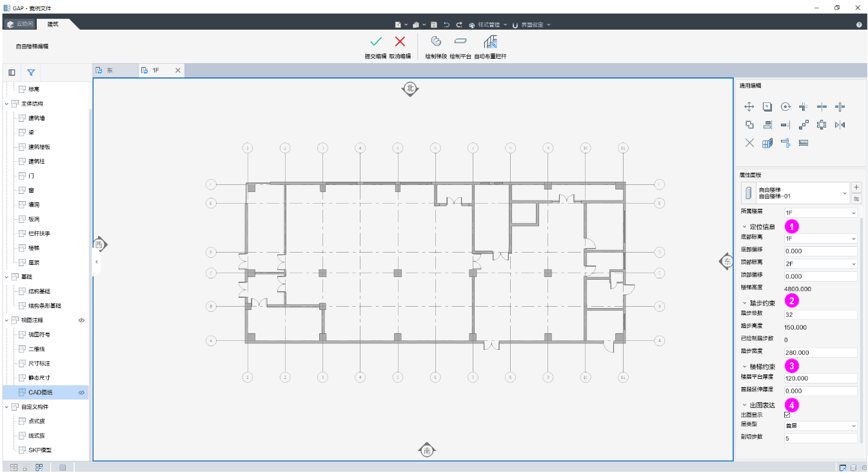868x473 pixels.
Task: Toggle visibility eye for 视图注释
Action: click(x=81, y=320)
